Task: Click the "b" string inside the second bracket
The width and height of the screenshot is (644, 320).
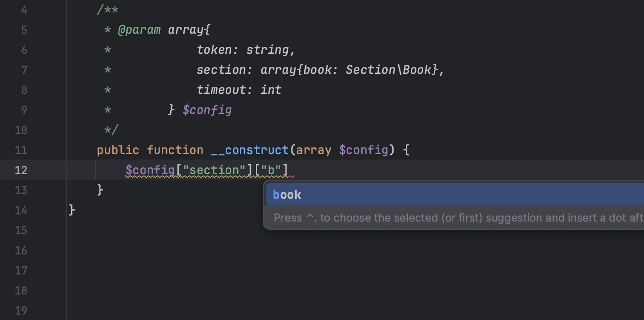Action: coord(271,170)
